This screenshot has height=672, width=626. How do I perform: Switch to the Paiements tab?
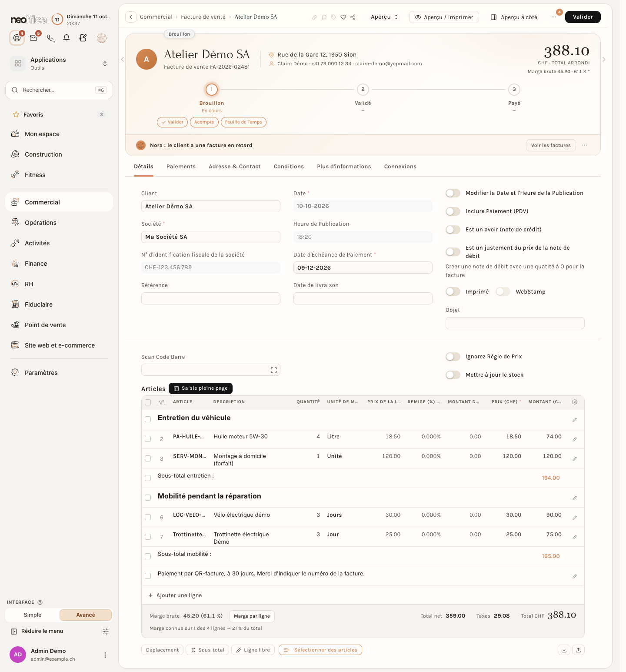point(181,167)
